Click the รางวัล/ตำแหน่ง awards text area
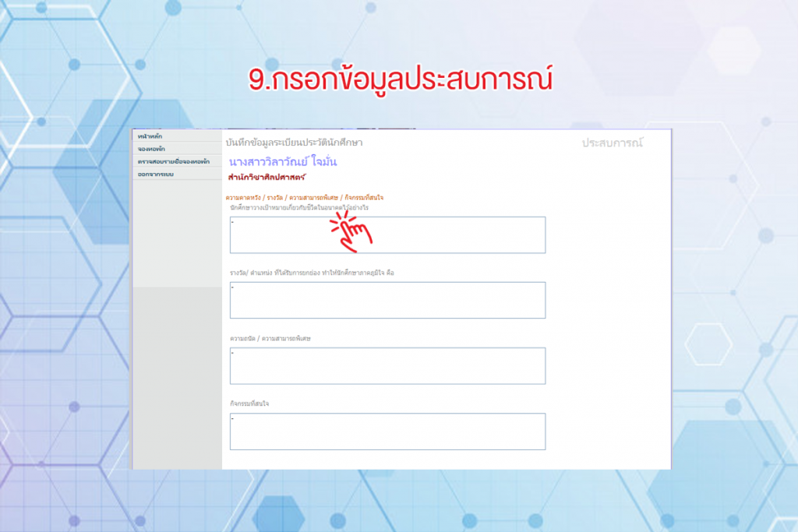 click(387, 300)
